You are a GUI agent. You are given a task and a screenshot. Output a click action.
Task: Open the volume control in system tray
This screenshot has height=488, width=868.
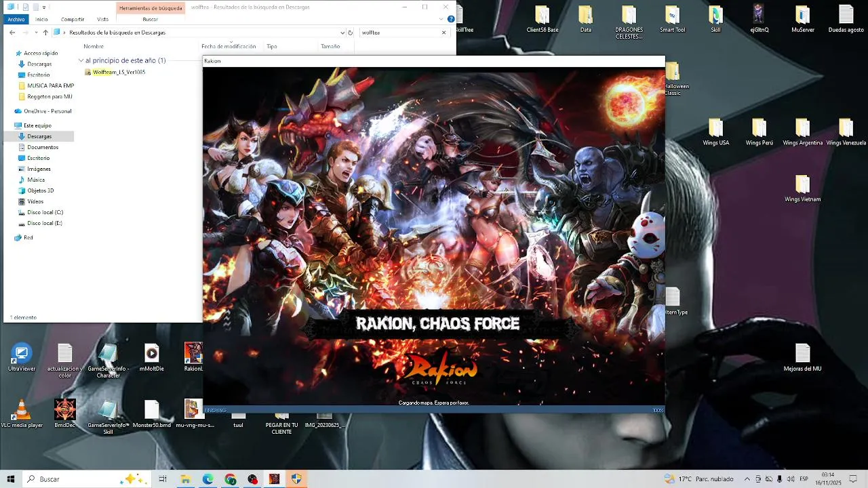[x=791, y=479]
